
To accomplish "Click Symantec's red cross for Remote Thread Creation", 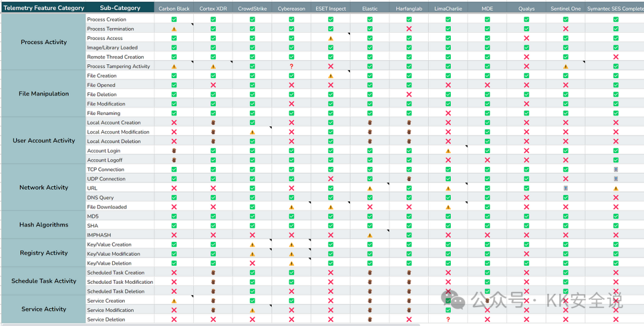I will coord(615,57).
